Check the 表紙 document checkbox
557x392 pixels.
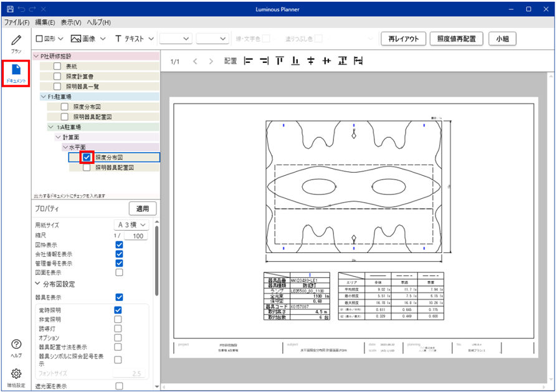(57, 66)
